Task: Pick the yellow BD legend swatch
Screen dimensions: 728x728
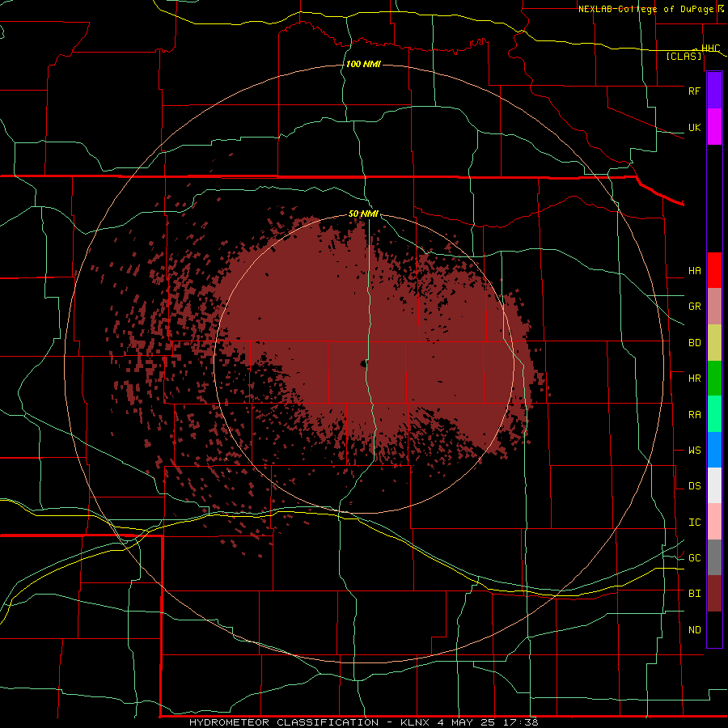Action: 714,343
